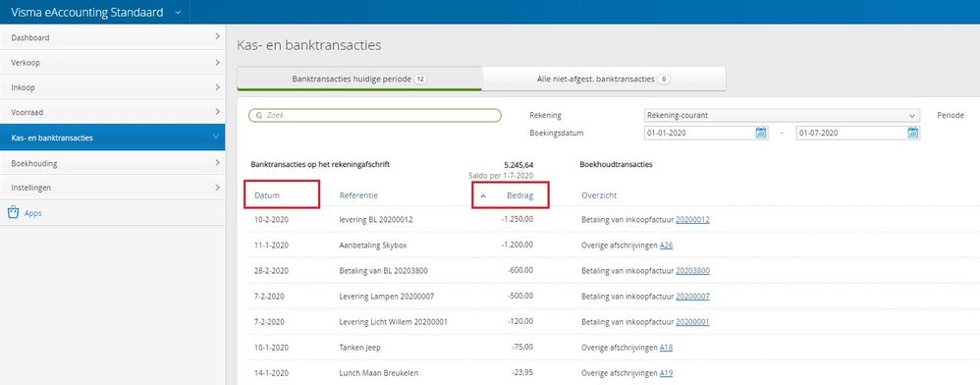Image resolution: width=980 pixels, height=385 pixels.
Task: Open the Voorraad sidebar item
Action: pos(113,113)
